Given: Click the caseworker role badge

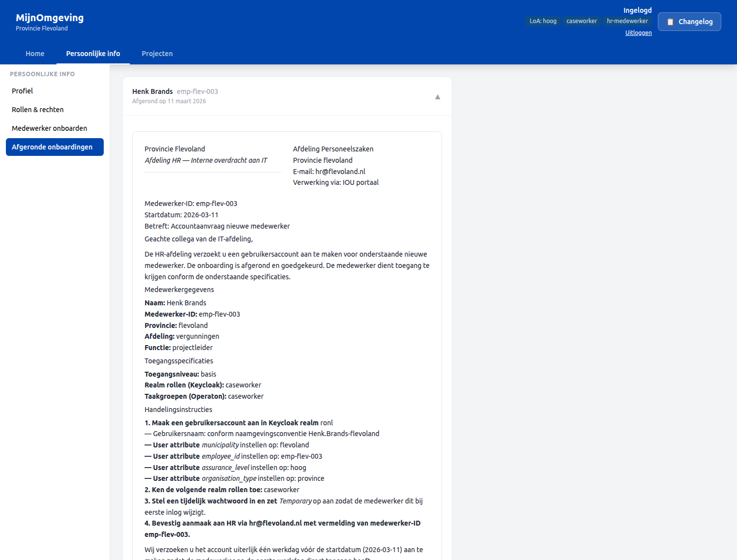Looking at the screenshot, I should (x=582, y=21).
